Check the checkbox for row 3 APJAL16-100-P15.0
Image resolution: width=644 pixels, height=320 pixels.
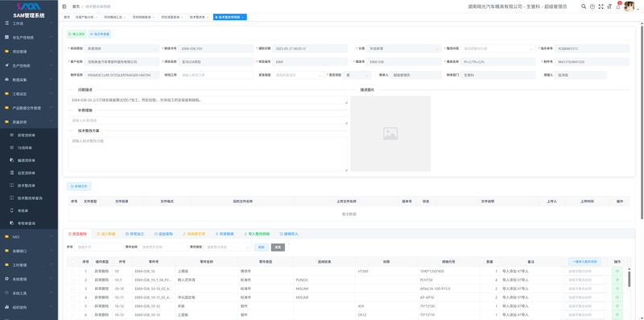[73, 289]
